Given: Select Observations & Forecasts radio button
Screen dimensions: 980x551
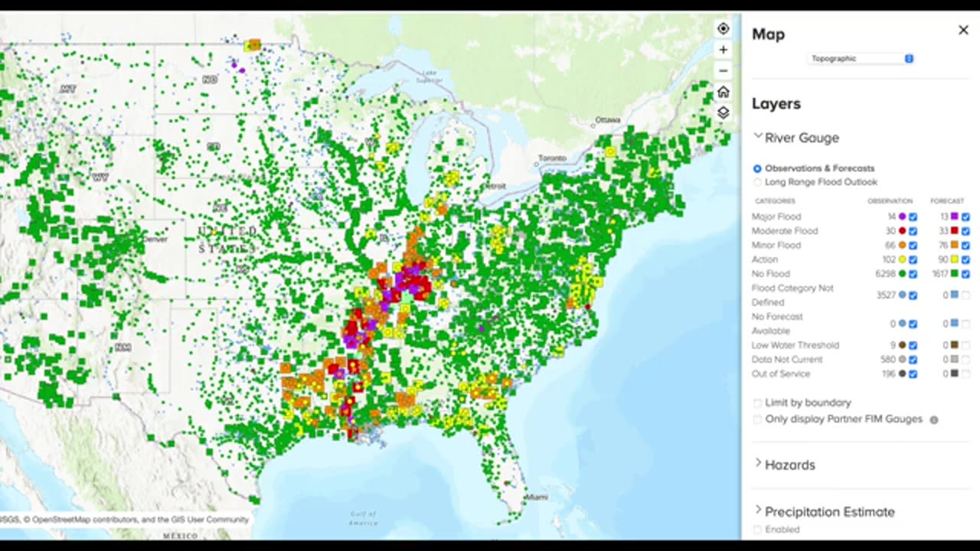Looking at the screenshot, I should (x=757, y=168).
